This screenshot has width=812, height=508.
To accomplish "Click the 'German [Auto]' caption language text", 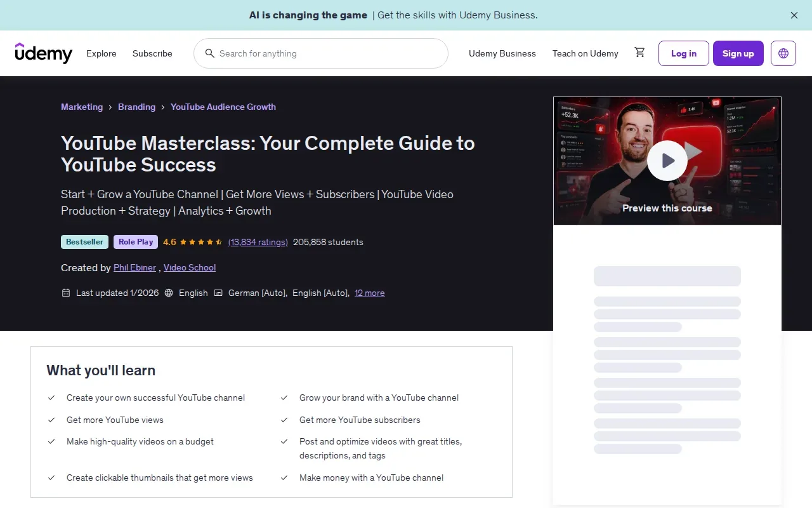I will click(258, 293).
